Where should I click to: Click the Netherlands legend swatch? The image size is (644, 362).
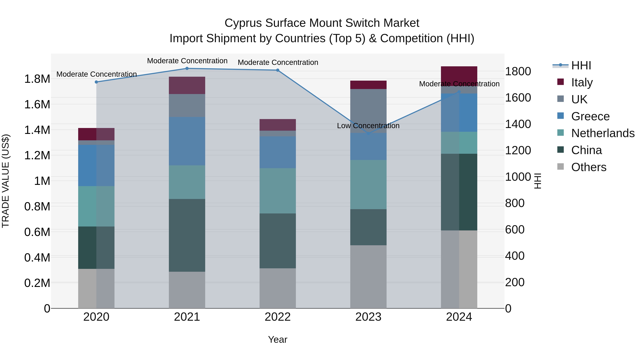coord(560,133)
